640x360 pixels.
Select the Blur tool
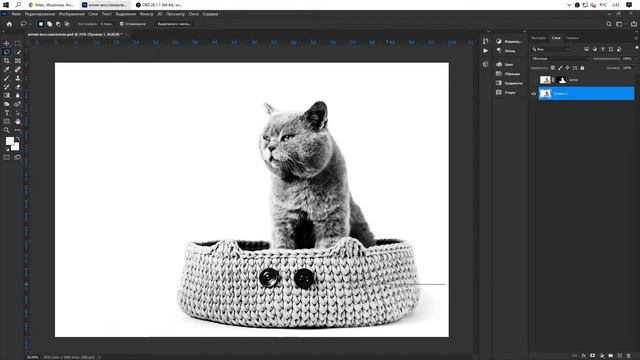click(x=18, y=95)
